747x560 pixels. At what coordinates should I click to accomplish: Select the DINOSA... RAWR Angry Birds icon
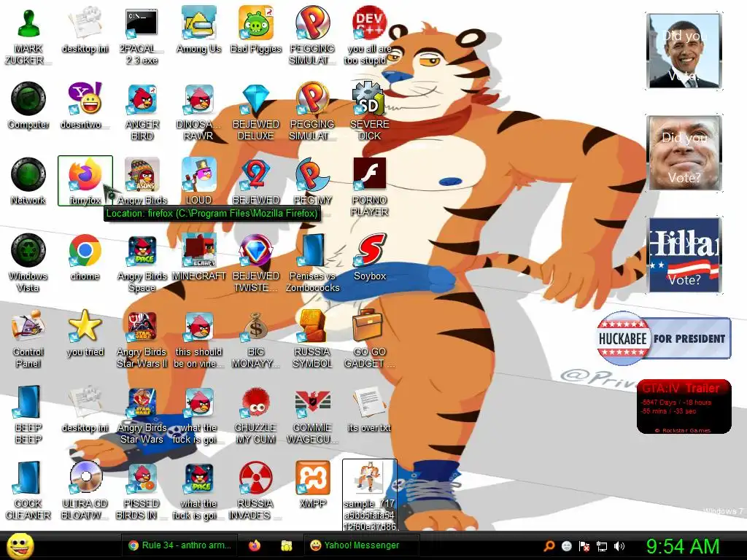(x=198, y=99)
